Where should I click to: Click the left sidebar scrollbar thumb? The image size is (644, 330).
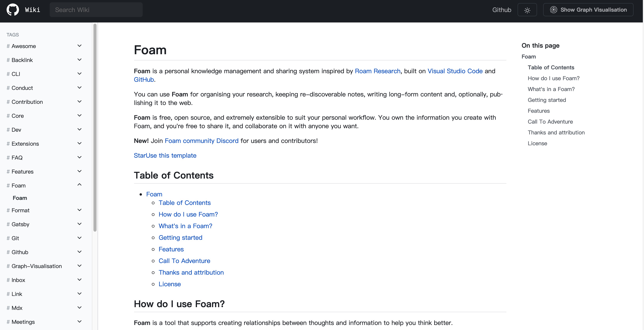(95, 127)
